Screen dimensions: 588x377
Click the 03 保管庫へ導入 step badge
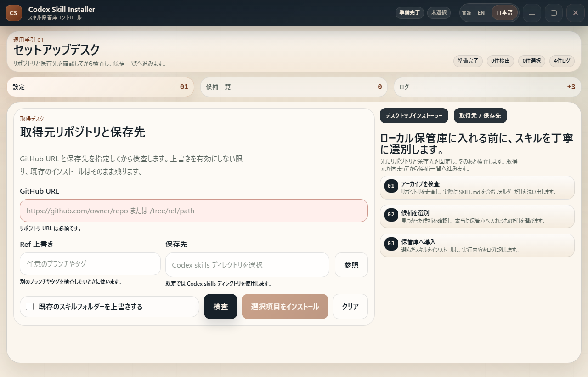click(391, 243)
